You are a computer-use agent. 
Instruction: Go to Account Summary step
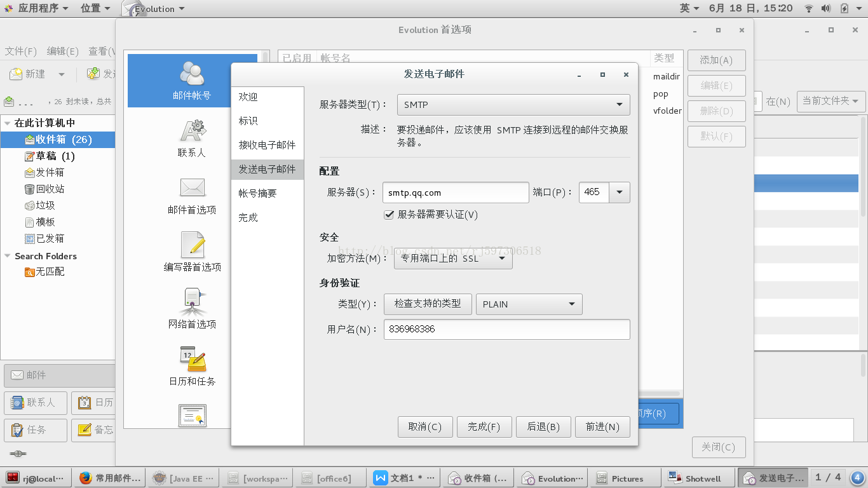(268, 193)
